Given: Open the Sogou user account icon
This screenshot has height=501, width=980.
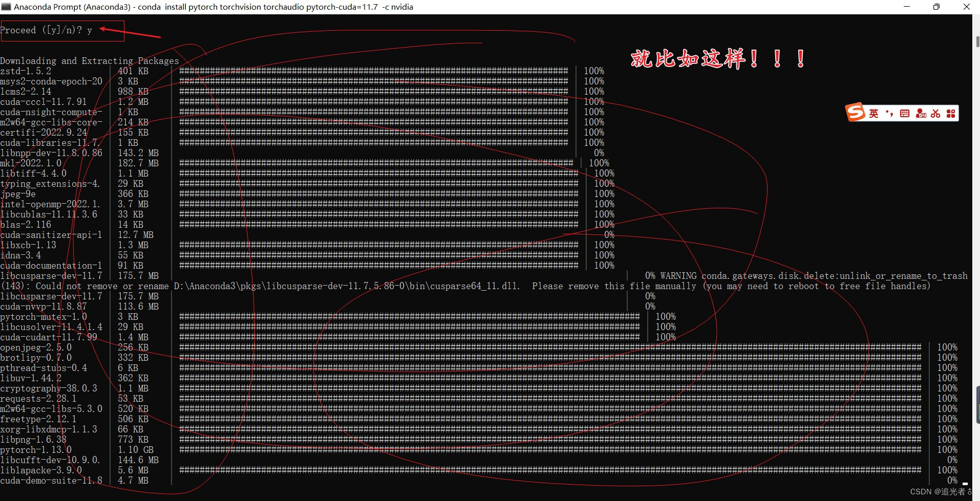Looking at the screenshot, I should [921, 114].
